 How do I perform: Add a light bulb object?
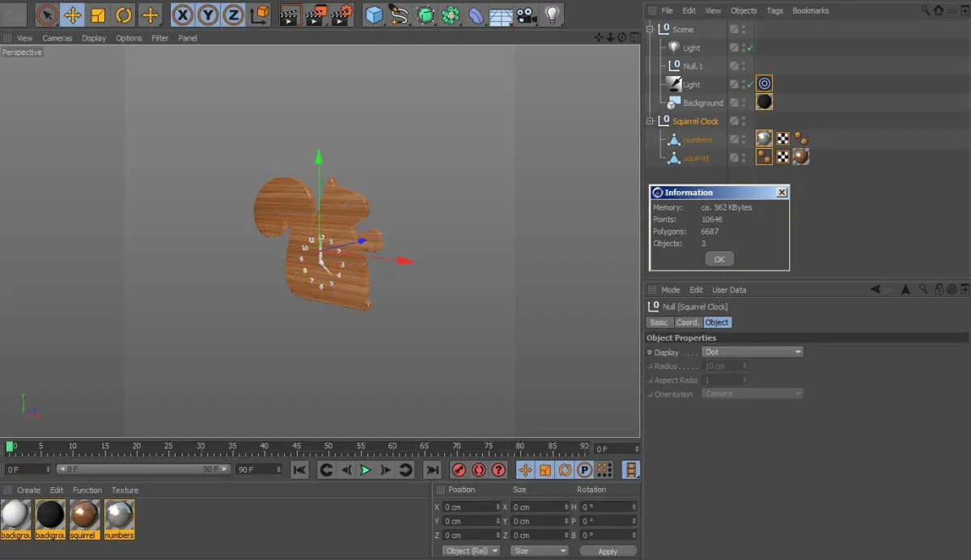click(x=552, y=15)
